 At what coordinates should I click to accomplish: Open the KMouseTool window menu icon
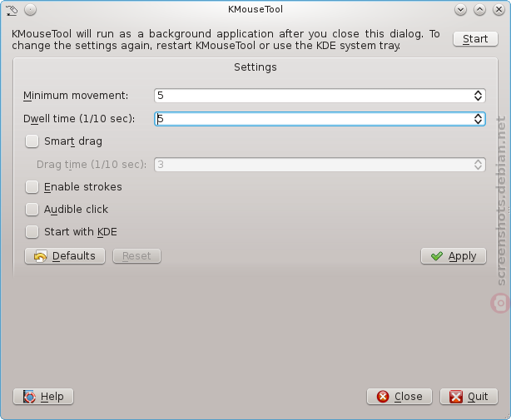12,10
